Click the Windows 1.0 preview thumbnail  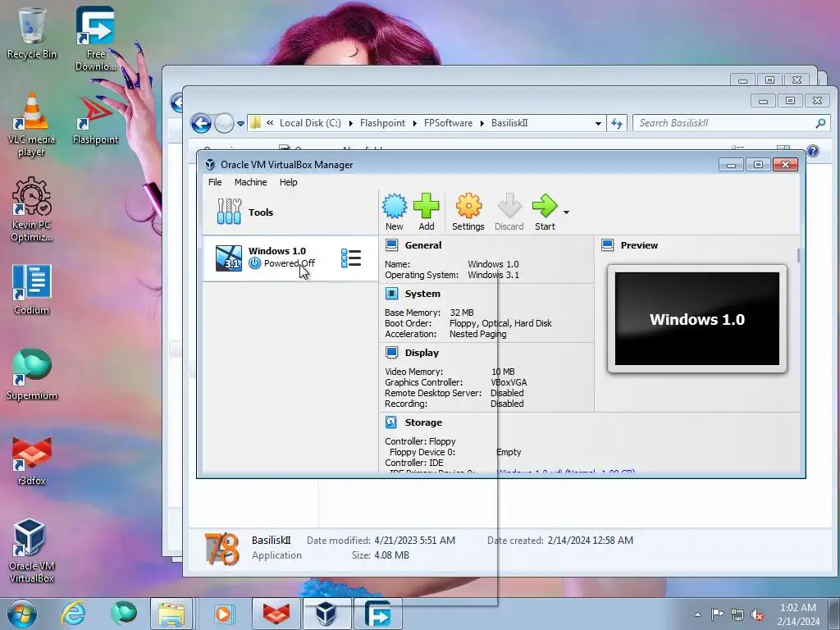[697, 319]
